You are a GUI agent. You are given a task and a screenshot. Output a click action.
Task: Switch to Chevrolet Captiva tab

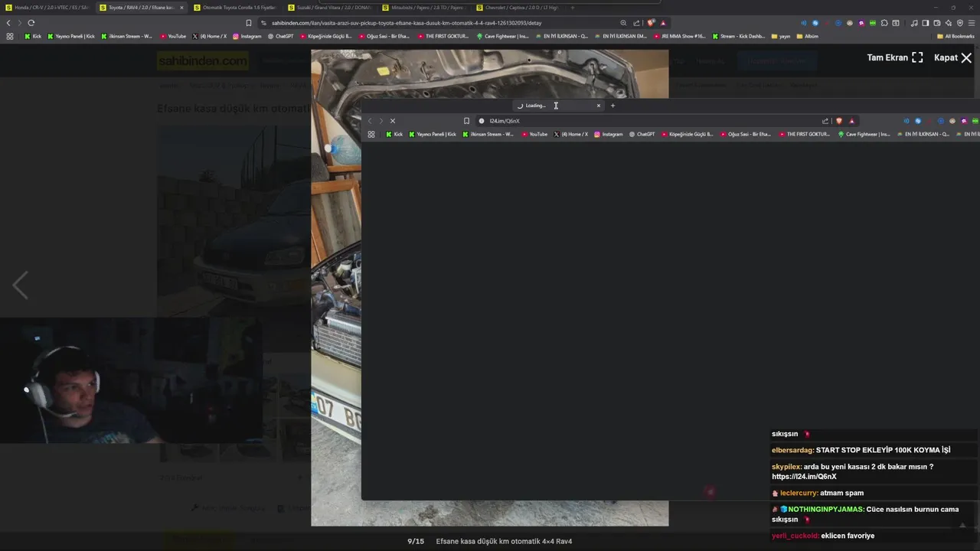click(x=517, y=8)
